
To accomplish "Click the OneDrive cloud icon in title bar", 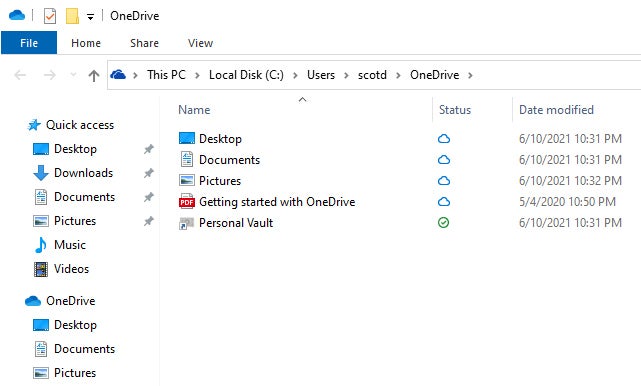I will click(x=17, y=16).
